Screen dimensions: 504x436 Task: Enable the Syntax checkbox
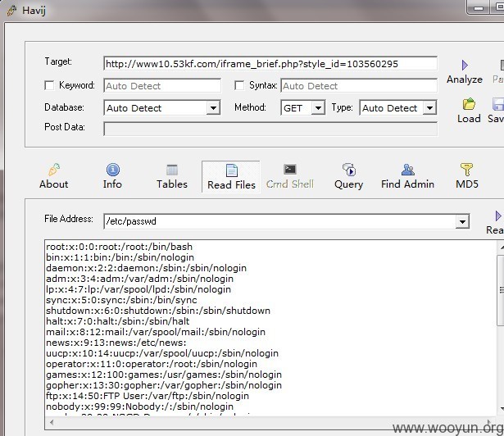click(239, 85)
